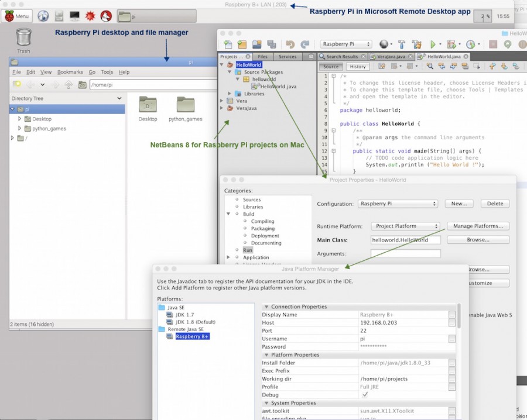The image size is (527, 420).
Task: Switch to the Files tab in NetBeans
Action: tap(262, 56)
